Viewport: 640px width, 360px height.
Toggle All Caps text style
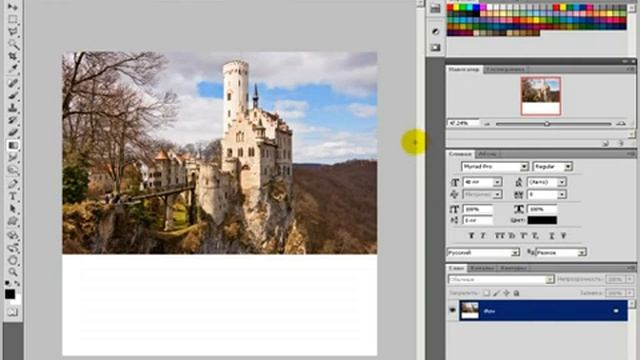[500, 236]
